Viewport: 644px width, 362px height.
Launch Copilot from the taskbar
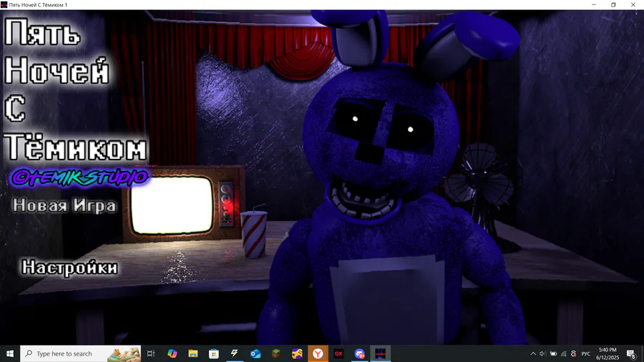coord(172,353)
